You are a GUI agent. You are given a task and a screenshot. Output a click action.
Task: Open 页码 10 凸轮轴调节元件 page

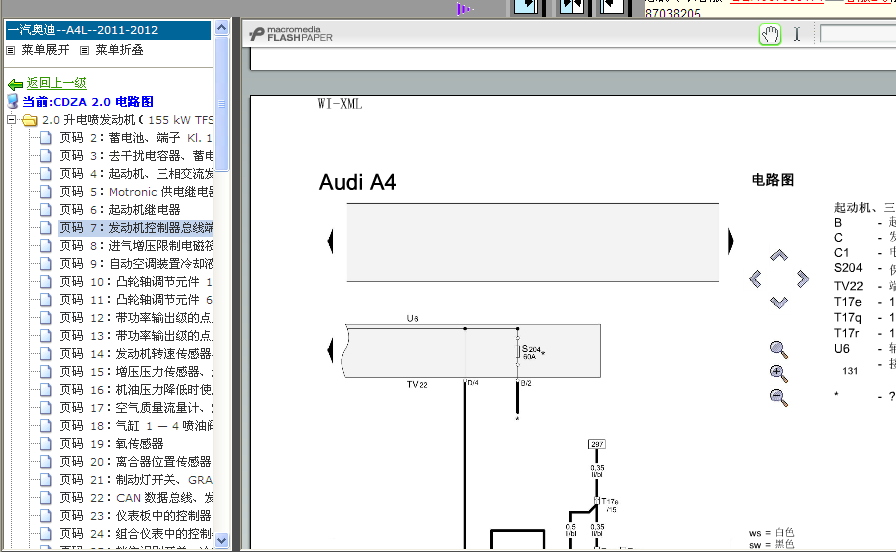tap(136, 282)
